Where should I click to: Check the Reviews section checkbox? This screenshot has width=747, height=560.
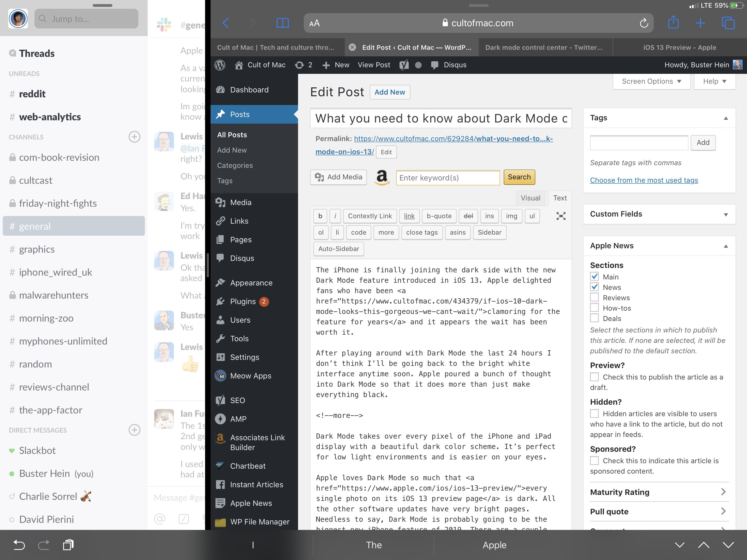594,297
